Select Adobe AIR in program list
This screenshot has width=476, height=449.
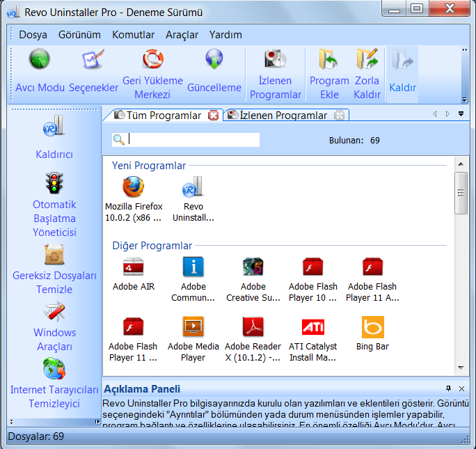pos(134,274)
